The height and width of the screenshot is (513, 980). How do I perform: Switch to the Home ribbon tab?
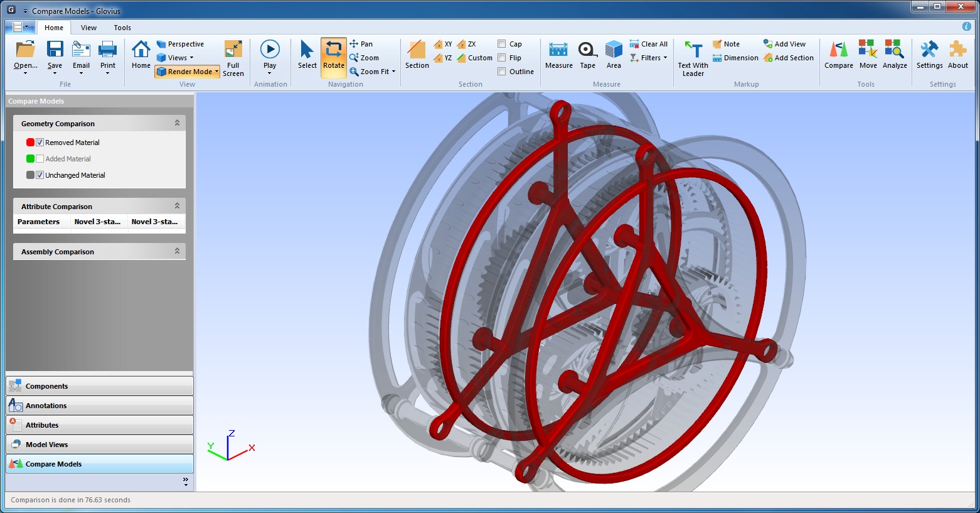click(54, 28)
